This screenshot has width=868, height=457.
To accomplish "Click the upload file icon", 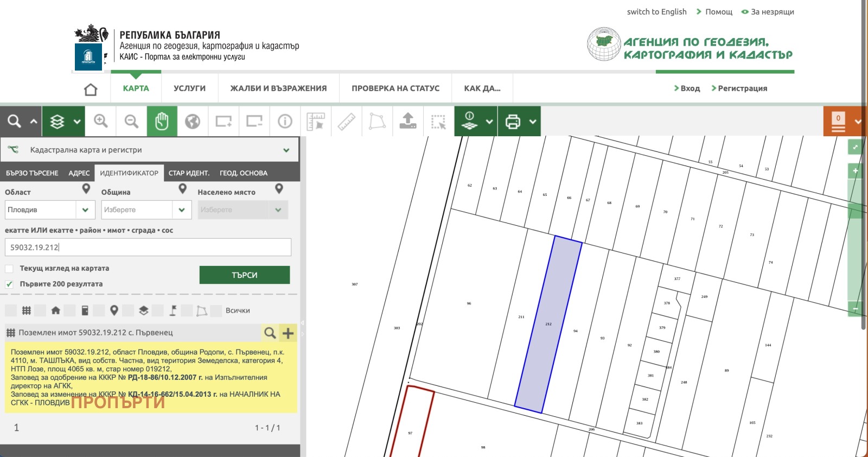I will click(x=408, y=121).
